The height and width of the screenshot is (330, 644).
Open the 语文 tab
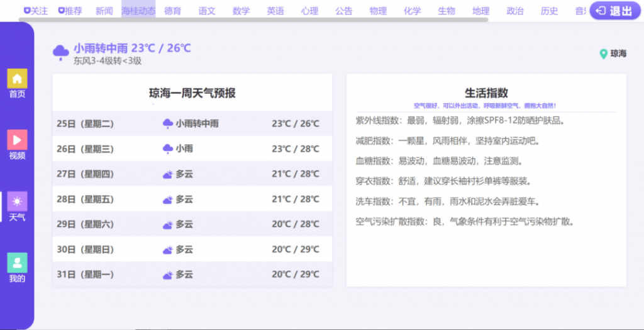click(206, 11)
